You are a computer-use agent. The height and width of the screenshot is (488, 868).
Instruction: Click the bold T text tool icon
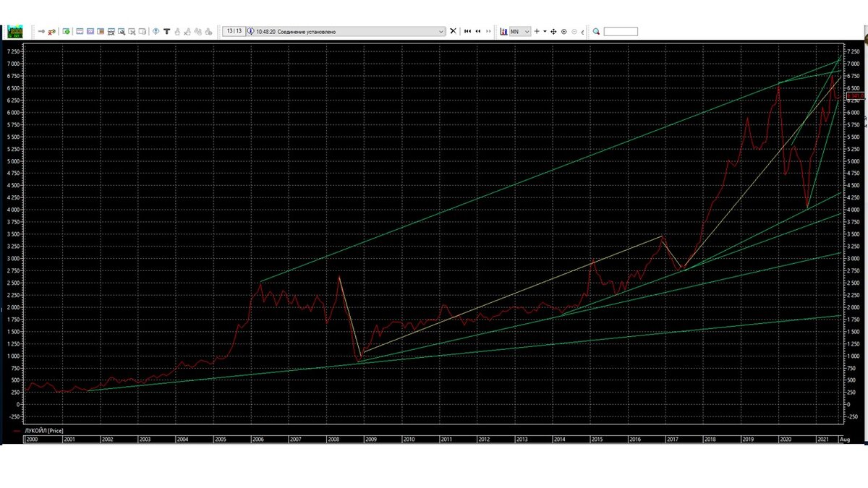166,31
